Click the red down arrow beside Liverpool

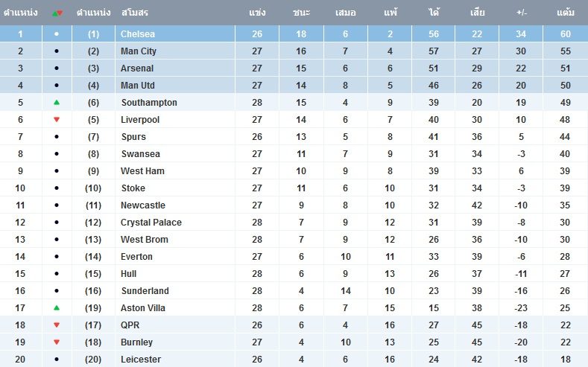[57, 119]
